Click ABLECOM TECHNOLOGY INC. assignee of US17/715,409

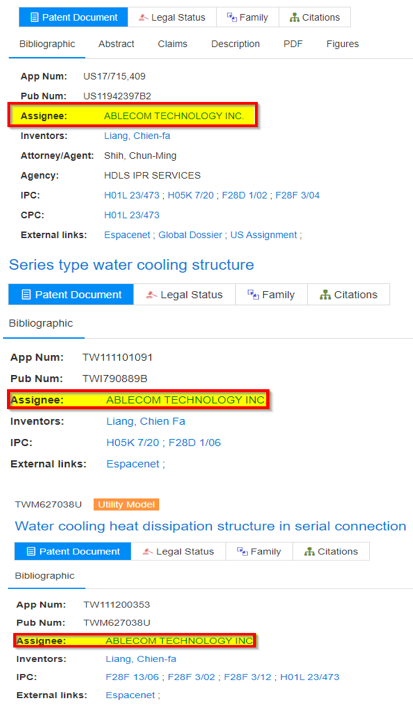coord(174,116)
